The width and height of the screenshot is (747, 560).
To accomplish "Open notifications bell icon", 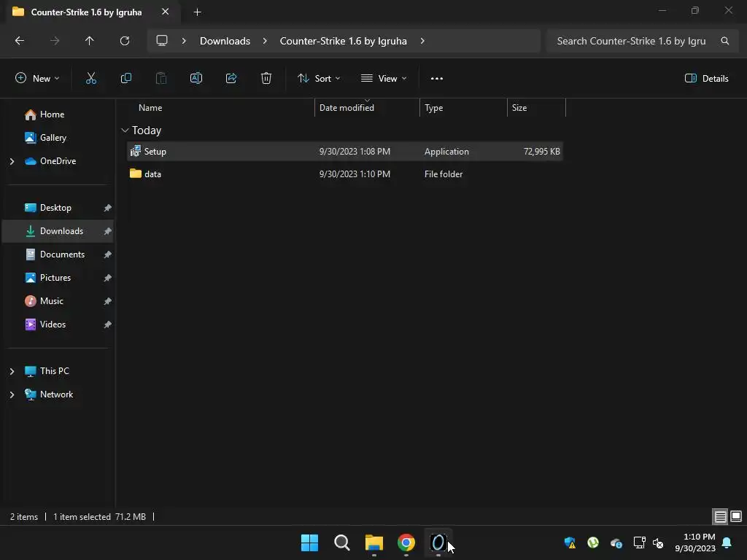I will [x=727, y=542].
